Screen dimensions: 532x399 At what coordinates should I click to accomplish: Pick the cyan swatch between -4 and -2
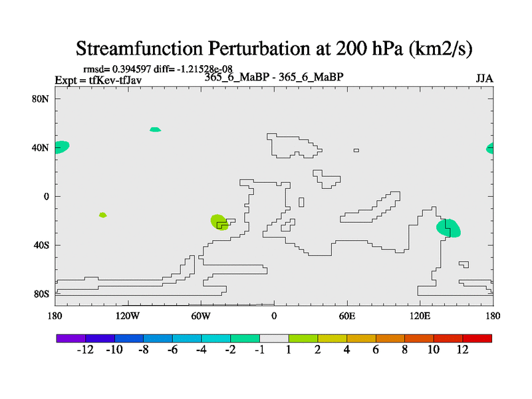pyautogui.click(x=216, y=338)
